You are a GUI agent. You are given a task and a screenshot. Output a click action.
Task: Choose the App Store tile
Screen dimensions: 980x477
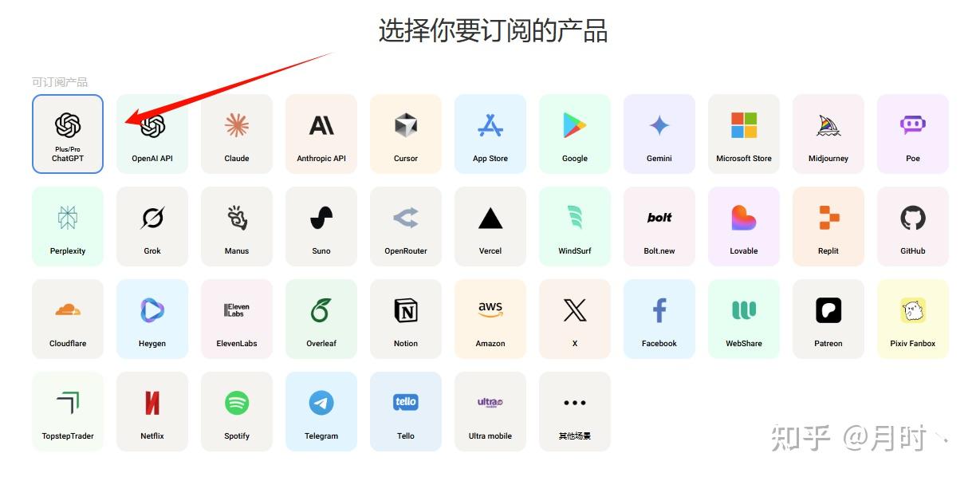[490, 133]
